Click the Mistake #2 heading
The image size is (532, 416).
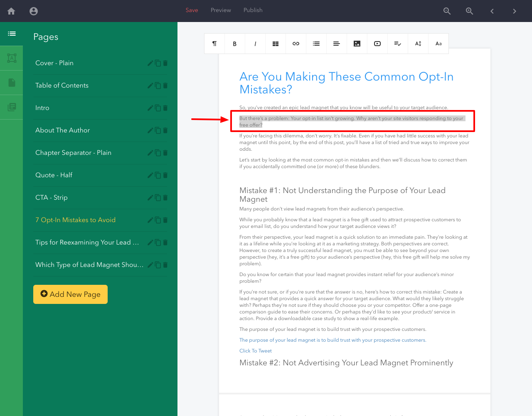346,363
